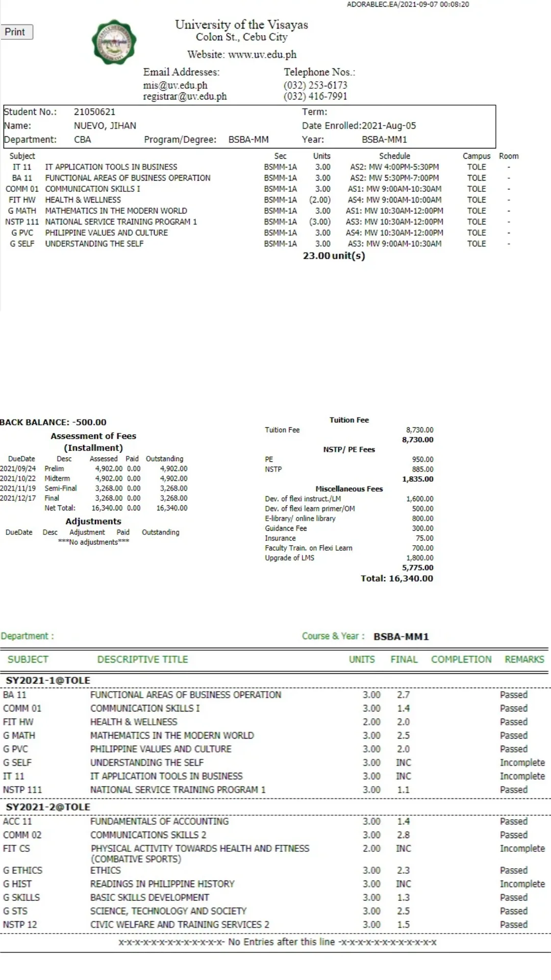Select the SY2021-2@TOLE semester heading

[48, 807]
